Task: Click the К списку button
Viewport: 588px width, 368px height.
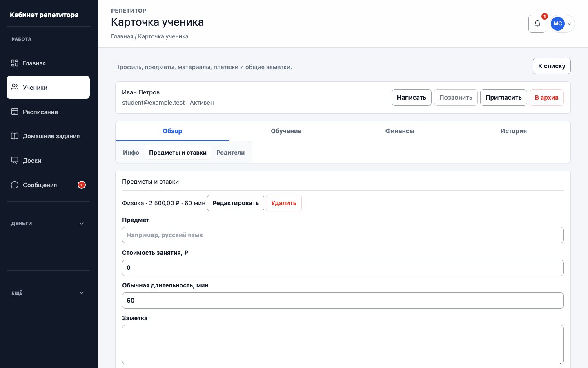Action: tap(552, 66)
